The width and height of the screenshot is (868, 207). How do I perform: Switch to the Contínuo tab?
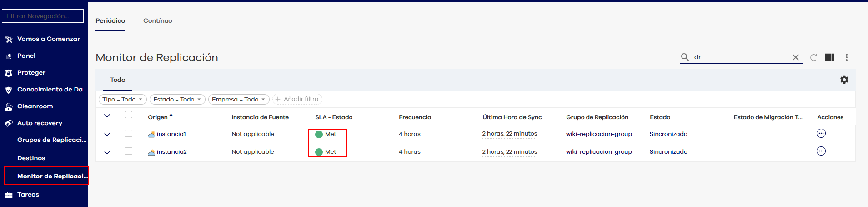coord(157,21)
